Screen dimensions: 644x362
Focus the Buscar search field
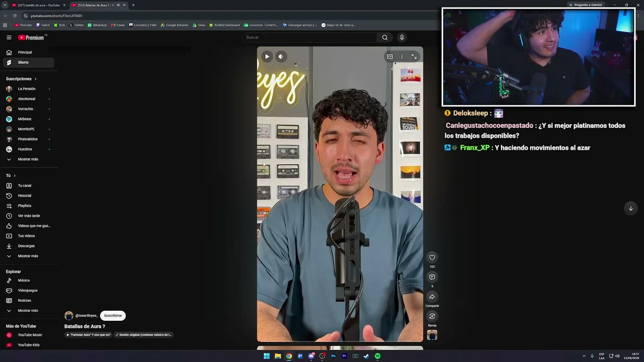(x=309, y=37)
